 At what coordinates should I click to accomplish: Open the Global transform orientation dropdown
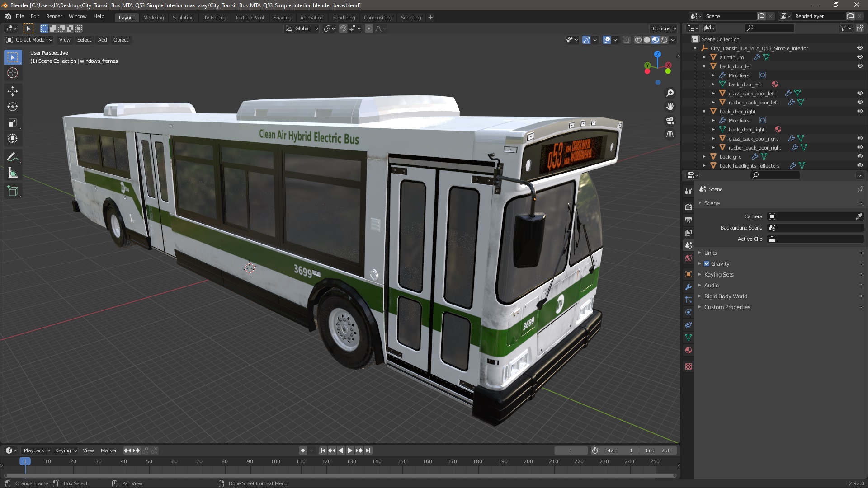(302, 28)
